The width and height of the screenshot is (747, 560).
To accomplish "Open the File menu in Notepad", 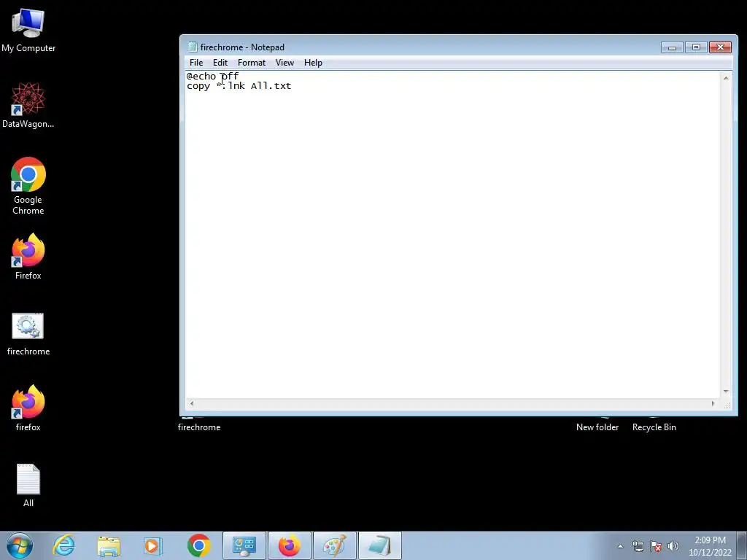I will 196,63.
